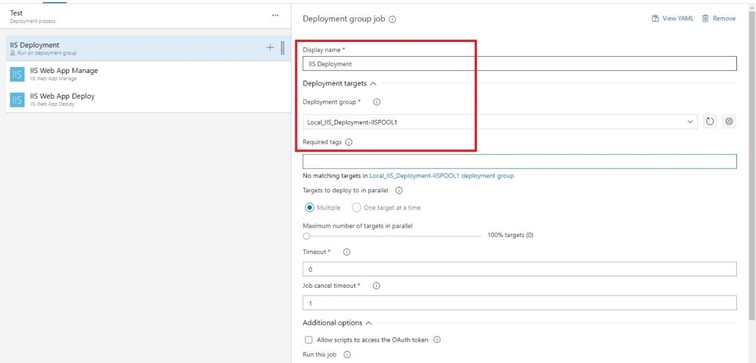Click the info icon next to Timeout
756x363 pixels.
[x=346, y=252]
